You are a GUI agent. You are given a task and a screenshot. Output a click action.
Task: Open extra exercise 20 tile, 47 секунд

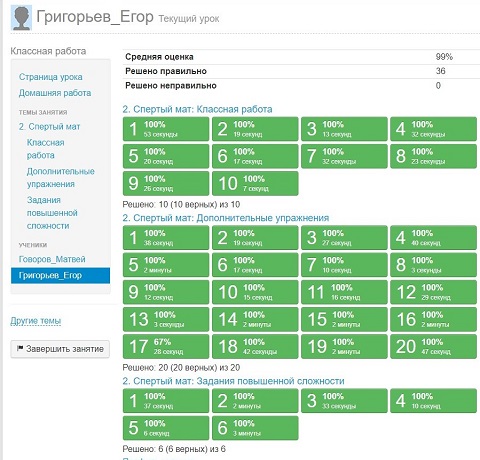point(433,346)
